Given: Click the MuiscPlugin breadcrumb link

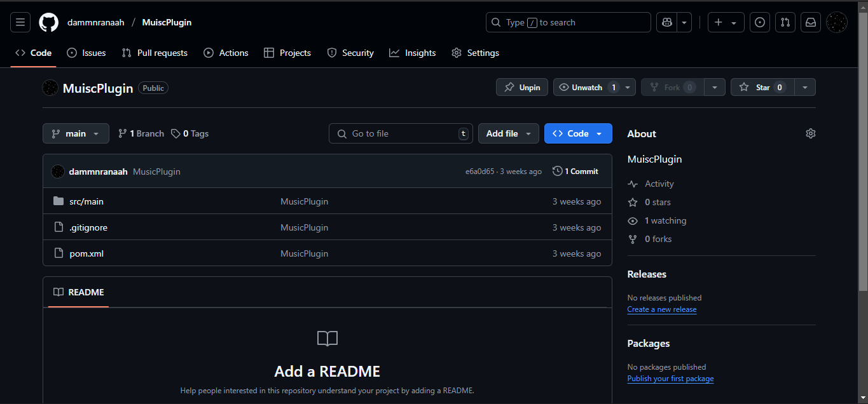Looking at the screenshot, I should pos(167,22).
